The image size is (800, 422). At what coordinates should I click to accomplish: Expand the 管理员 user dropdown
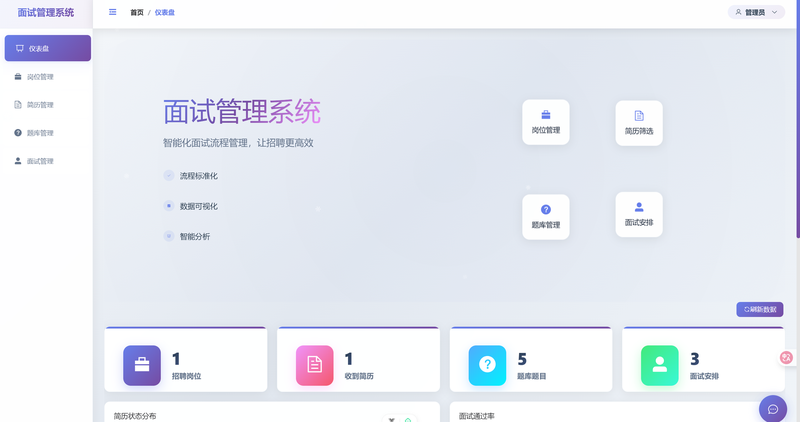[756, 12]
